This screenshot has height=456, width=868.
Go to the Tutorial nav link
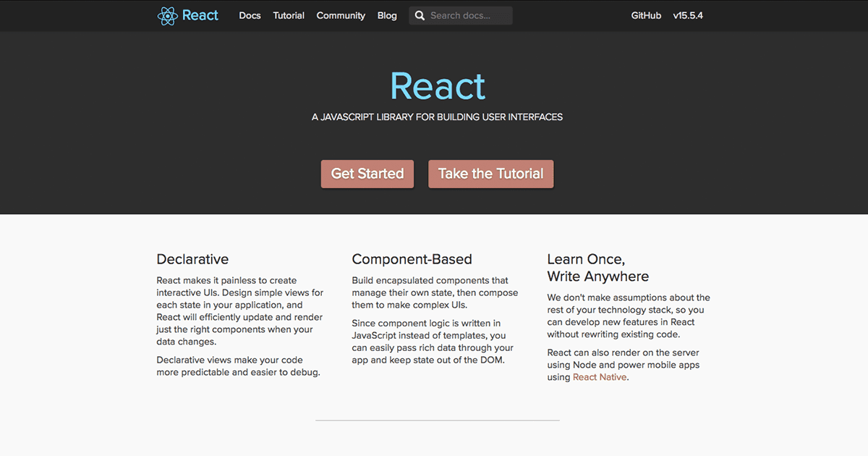click(x=289, y=16)
